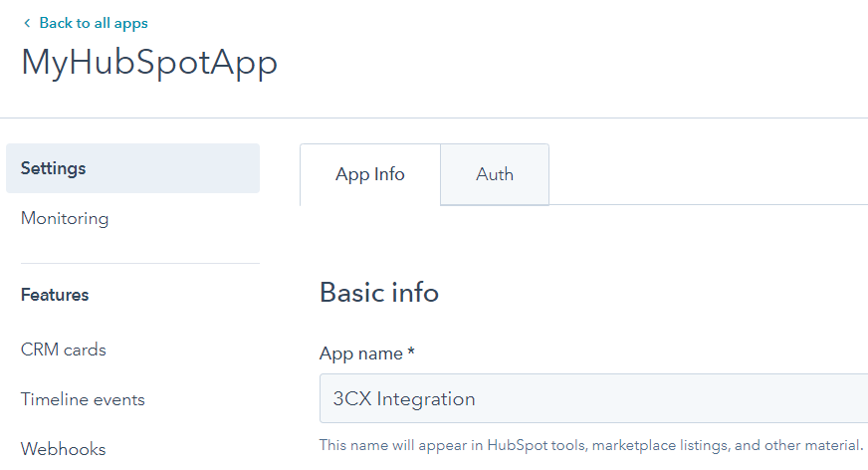Open the Monitoring section
868x470 pixels.
coord(65,218)
